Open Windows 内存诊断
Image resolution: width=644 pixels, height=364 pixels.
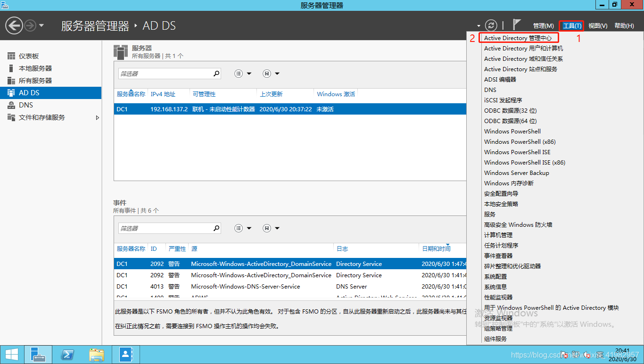coord(509,183)
